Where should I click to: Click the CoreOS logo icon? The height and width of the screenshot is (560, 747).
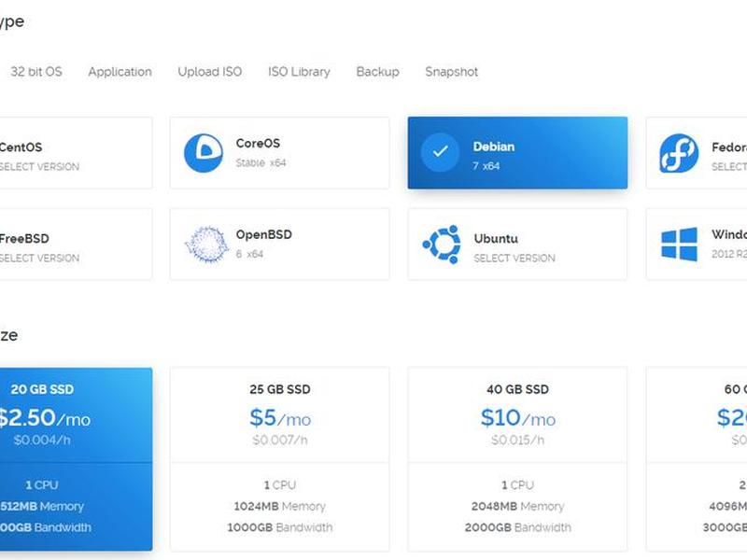(x=204, y=153)
